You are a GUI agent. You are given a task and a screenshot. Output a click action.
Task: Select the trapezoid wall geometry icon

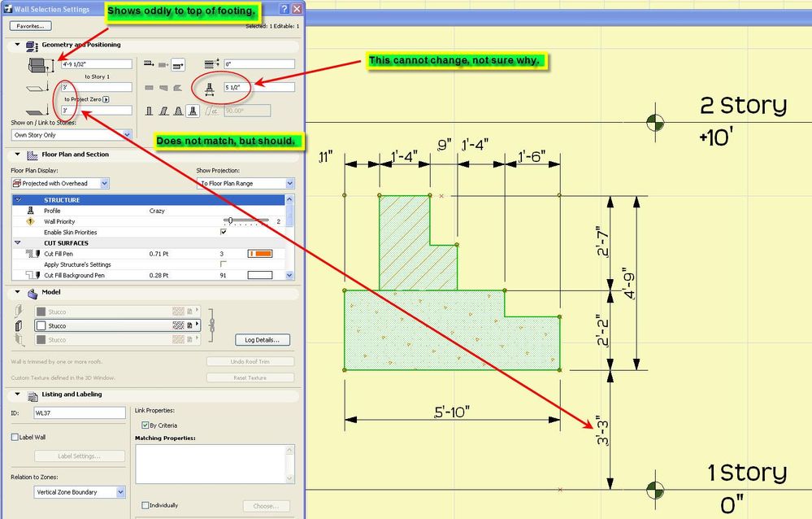163,88
